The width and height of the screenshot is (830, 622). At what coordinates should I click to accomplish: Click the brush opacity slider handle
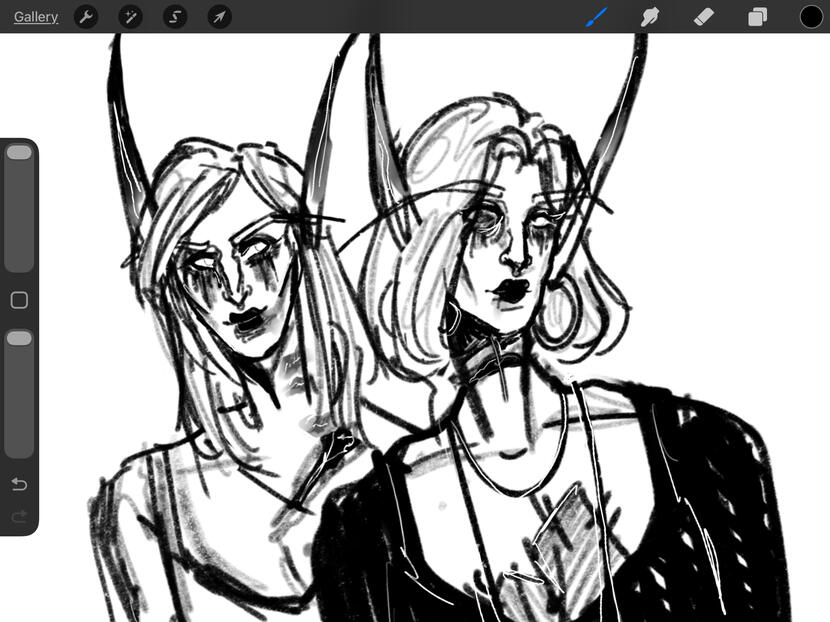click(x=19, y=339)
